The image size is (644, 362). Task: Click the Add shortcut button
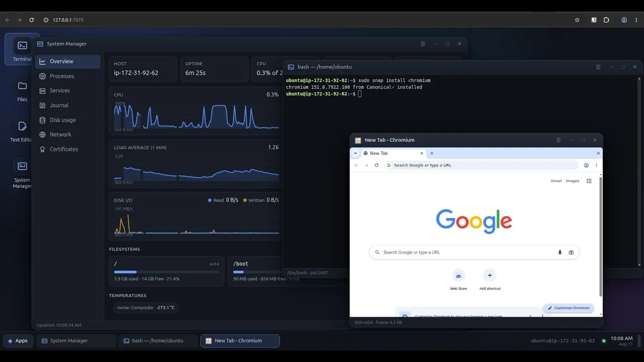pos(490,280)
